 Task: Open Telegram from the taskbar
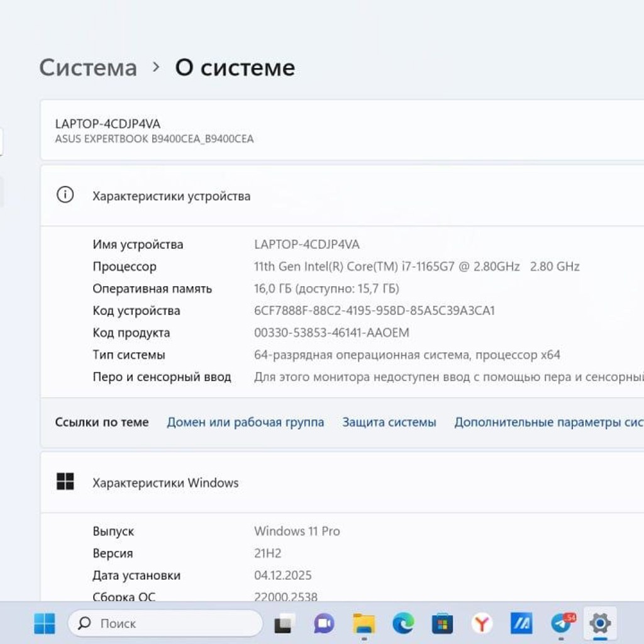(x=562, y=623)
